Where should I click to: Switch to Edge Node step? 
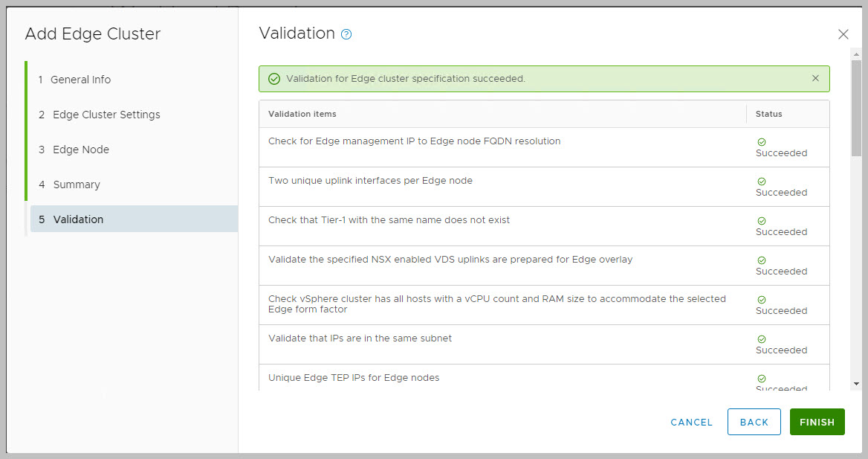pyautogui.click(x=81, y=150)
